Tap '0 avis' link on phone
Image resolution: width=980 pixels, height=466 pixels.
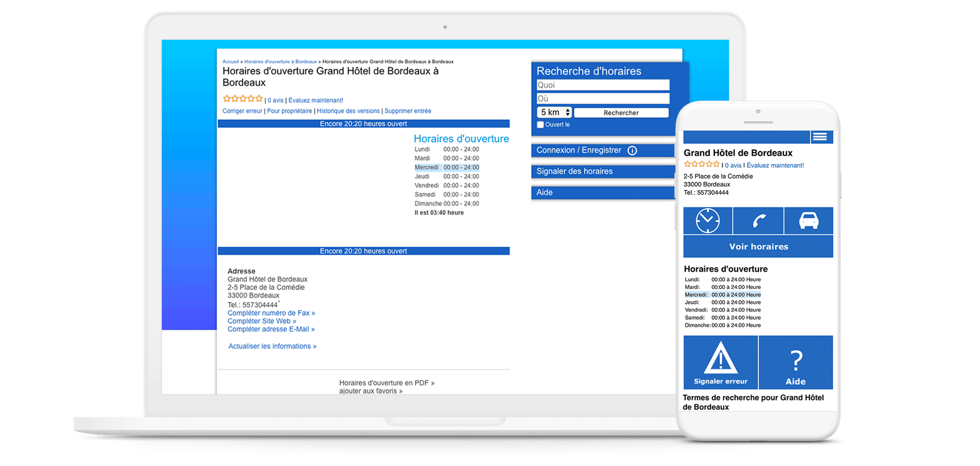[733, 165]
